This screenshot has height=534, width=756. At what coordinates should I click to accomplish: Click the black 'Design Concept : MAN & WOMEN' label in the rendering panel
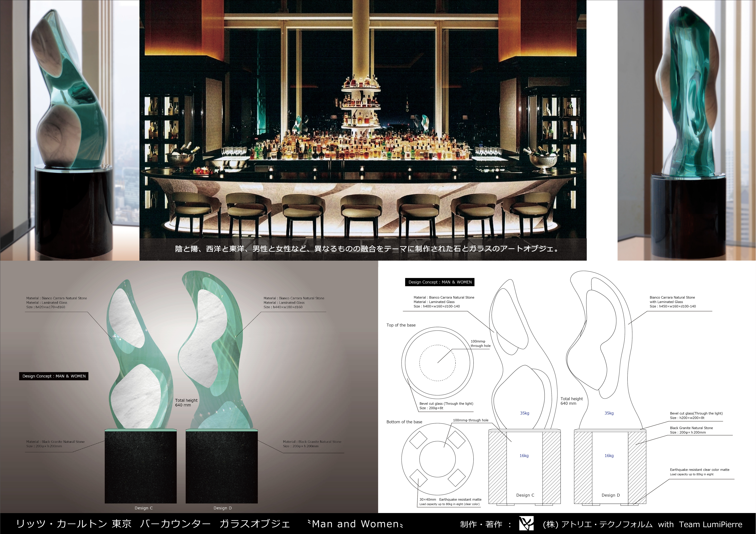coord(54,376)
